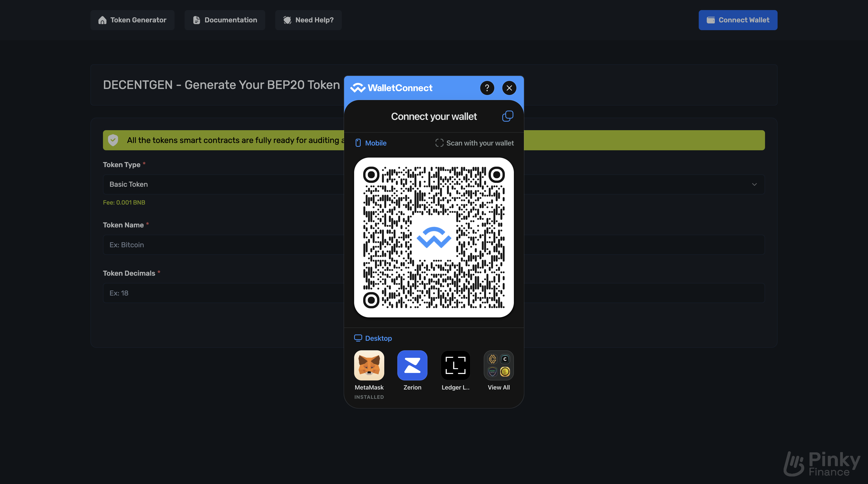Screen dimensions: 868x484
Task: Click the Scan with your wallet icon
Action: [439, 143]
